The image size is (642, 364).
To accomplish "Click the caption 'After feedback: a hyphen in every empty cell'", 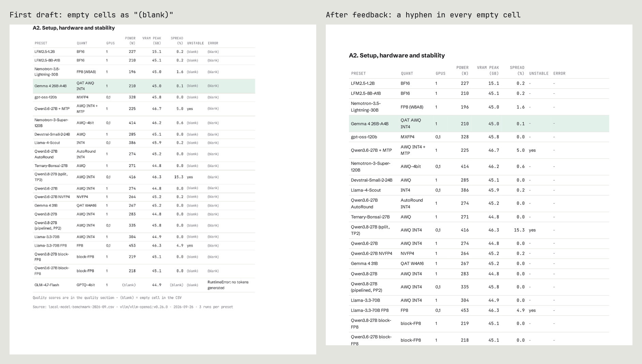I will (423, 15).
